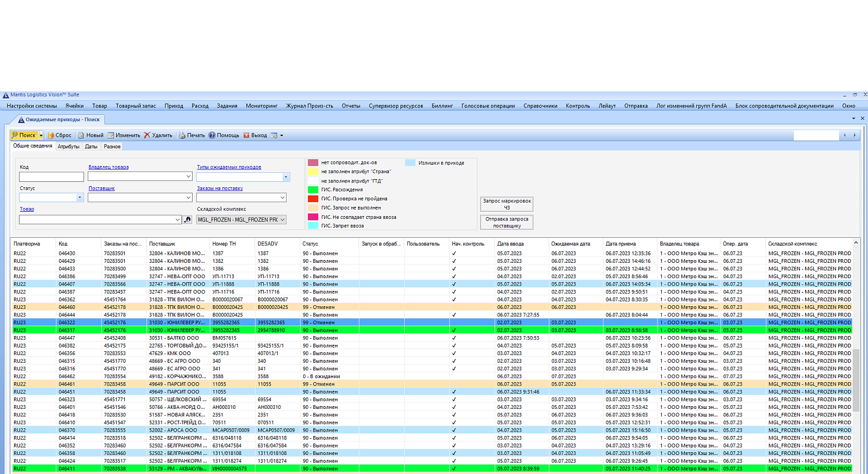Open the arrow next to Поиск button
The image size is (868, 474).
41,135
